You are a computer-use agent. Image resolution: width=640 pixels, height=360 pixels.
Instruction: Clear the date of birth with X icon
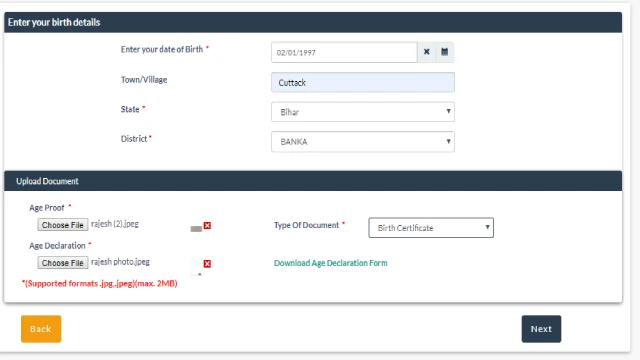(427, 52)
